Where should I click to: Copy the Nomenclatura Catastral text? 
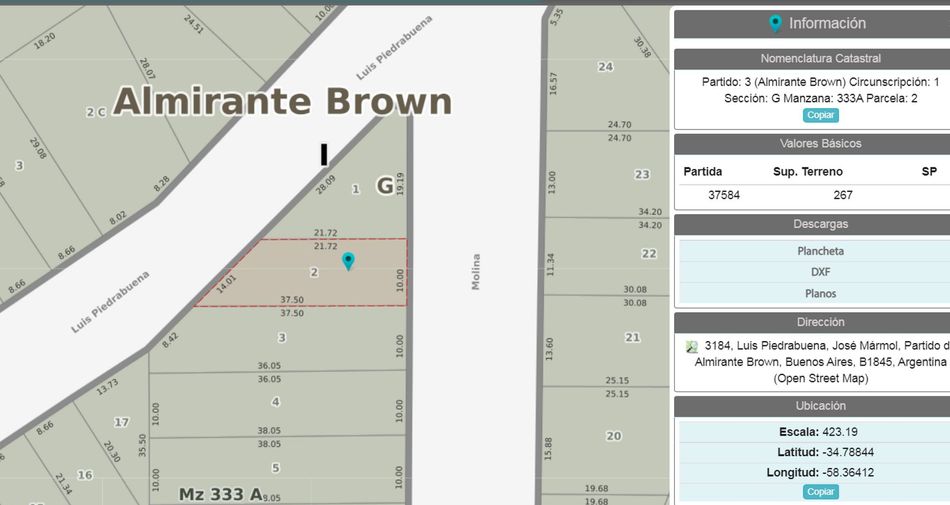click(820, 115)
